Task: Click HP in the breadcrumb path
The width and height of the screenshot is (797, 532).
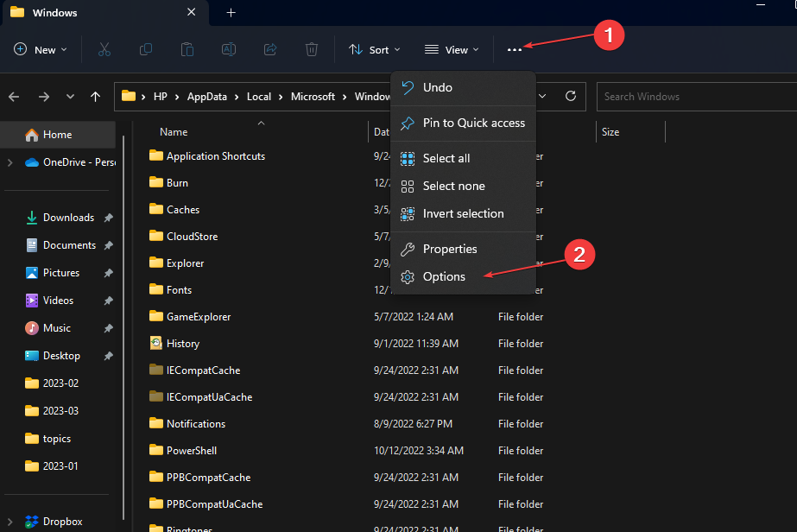Action: point(160,97)
